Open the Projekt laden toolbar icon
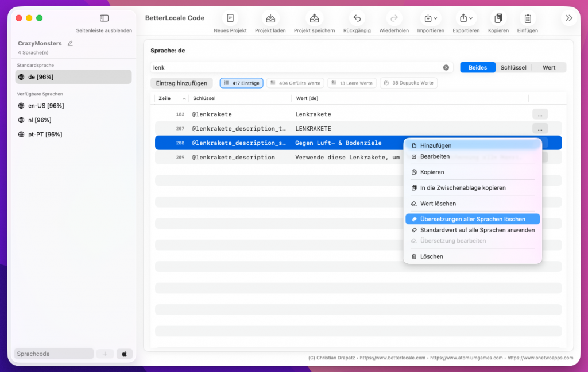This screenshot has width=588, height=372. pyautogui.click(x=270, y=18)
